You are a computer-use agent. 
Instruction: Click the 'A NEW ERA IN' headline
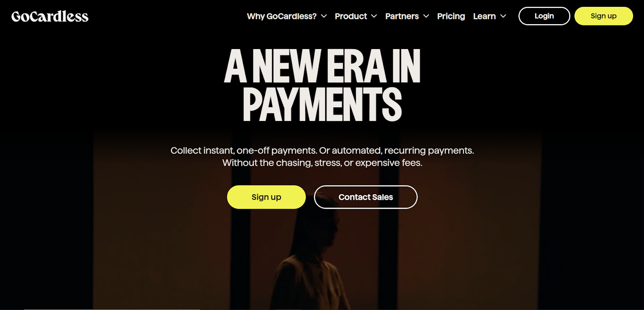coord(322,66)
